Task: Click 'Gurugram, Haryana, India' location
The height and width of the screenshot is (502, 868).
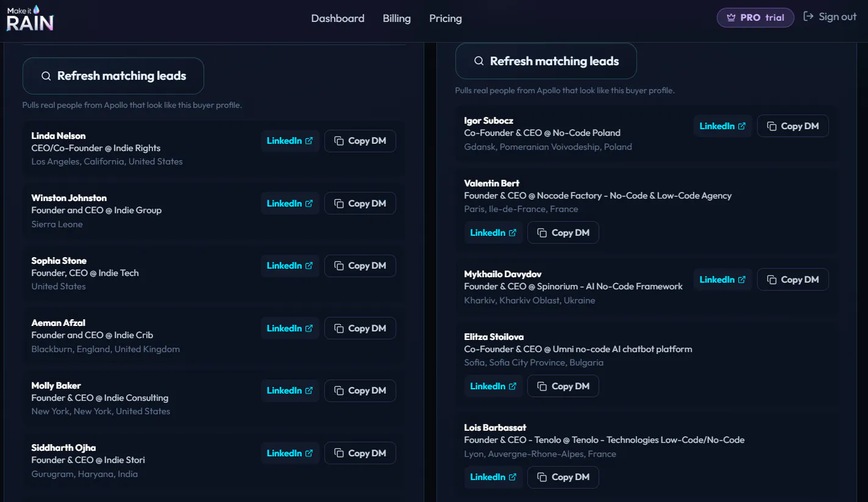Action: 85,474
